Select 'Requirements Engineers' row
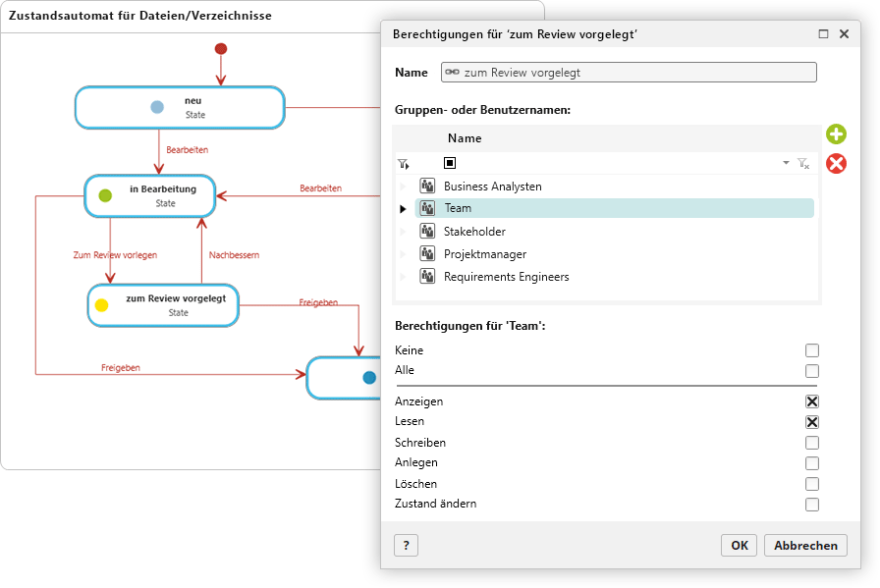880x588 pixels. 615,276
